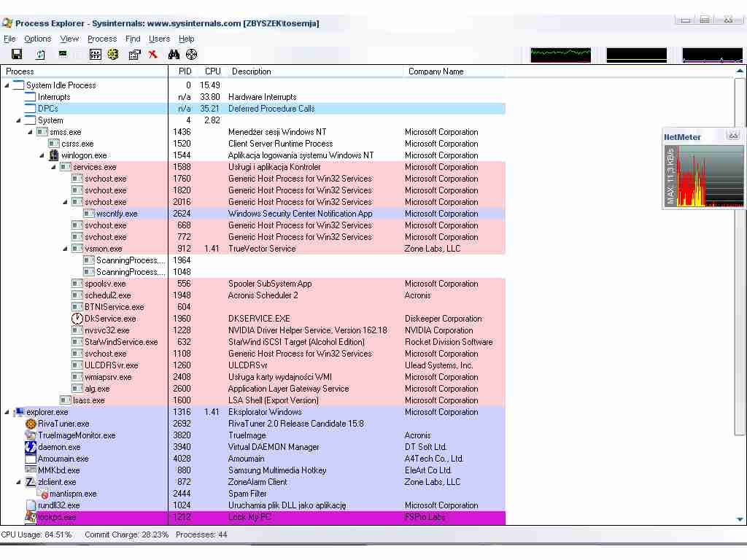The height and width of the screenshot is (560, 747).
Task: Collapse the System process tree node
Action: coord(18,120)
